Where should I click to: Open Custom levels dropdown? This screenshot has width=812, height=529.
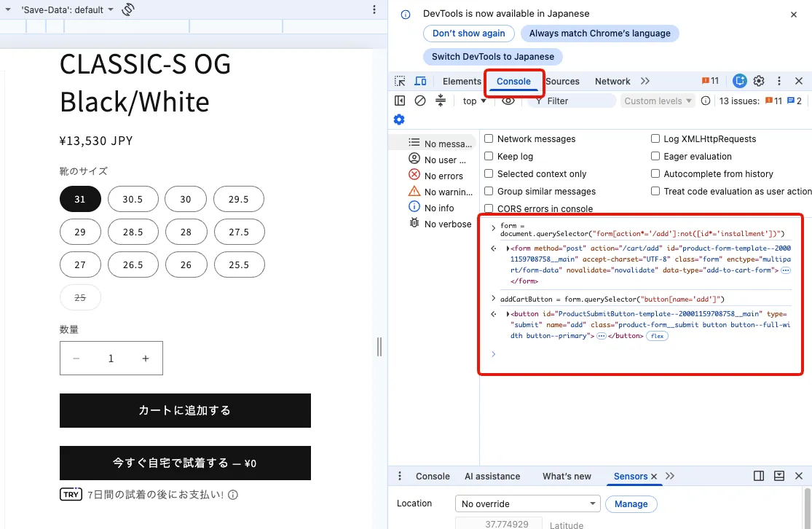(x=658, y=101)
